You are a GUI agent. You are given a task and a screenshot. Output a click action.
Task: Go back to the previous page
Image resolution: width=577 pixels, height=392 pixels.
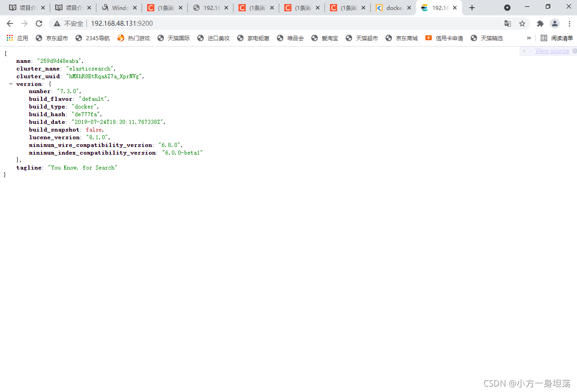point(10,24)
